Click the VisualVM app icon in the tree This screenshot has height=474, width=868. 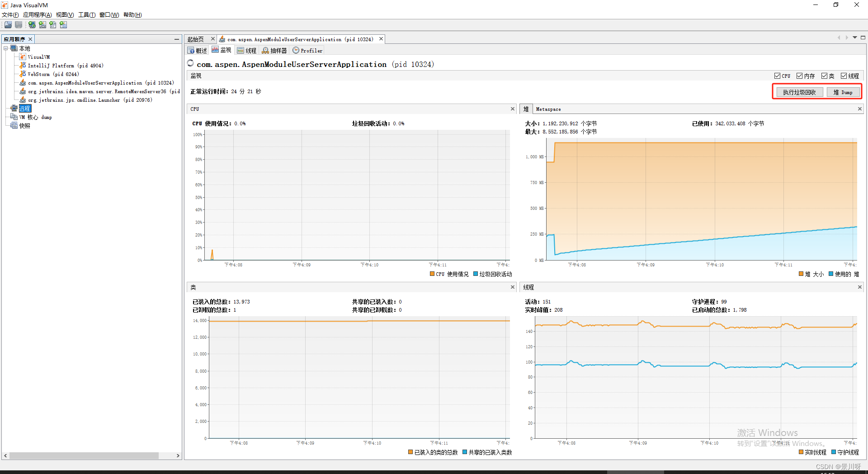pyautogui.click(x=23, y=57)
